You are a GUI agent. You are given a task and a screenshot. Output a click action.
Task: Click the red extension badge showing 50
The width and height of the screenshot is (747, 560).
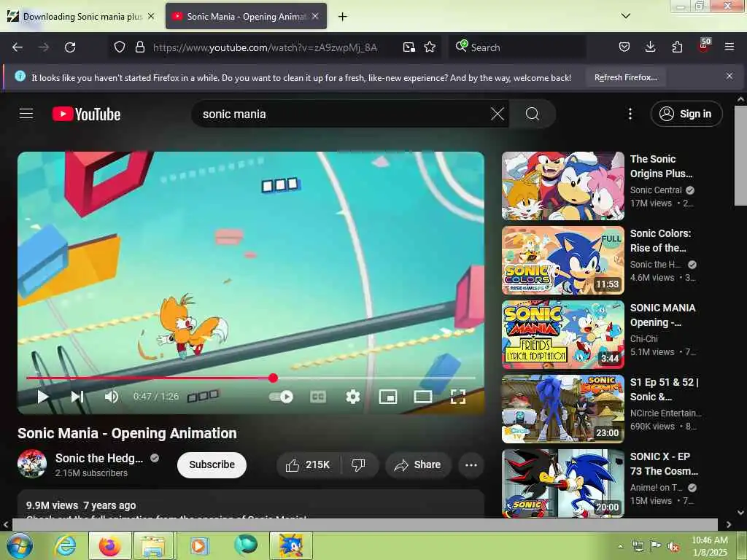[704, 46]
